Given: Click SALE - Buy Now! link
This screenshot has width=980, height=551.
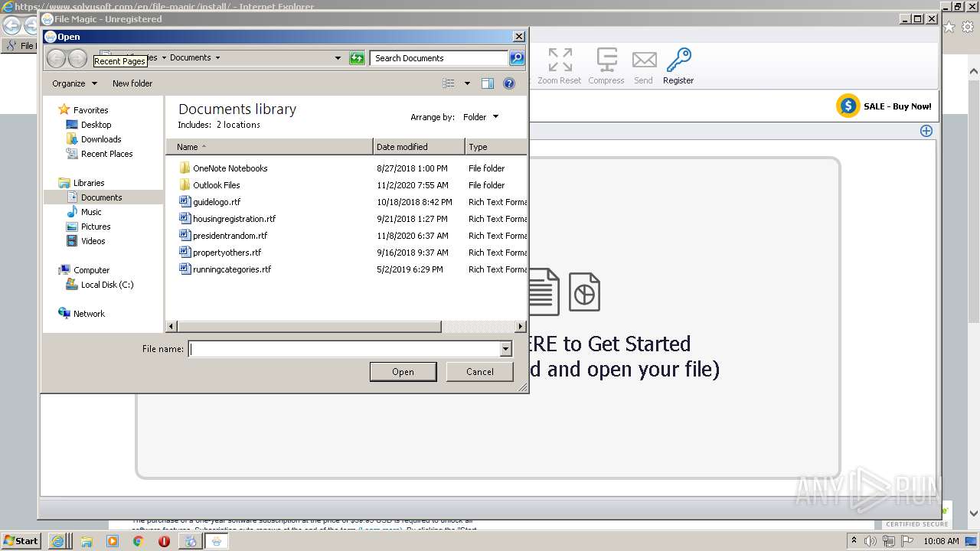Looking at the screenshot, I should click(x=897, y=106).
